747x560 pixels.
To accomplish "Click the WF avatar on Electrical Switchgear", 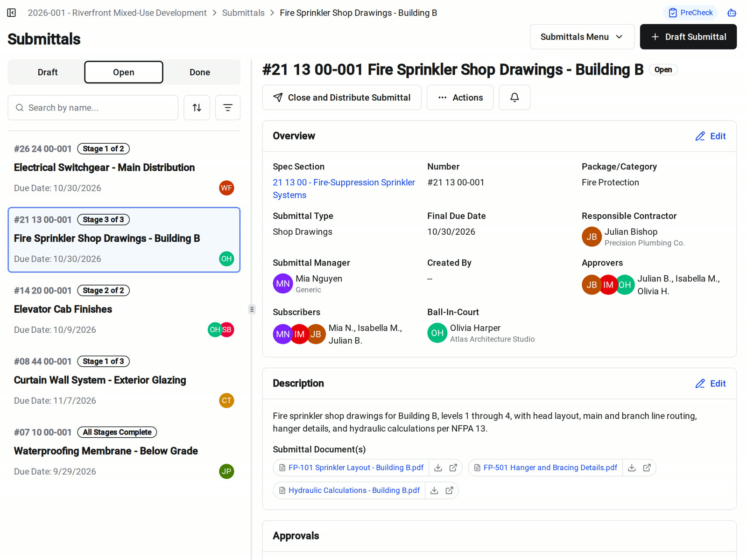I will pyautogui.click(x=226, y=188).
